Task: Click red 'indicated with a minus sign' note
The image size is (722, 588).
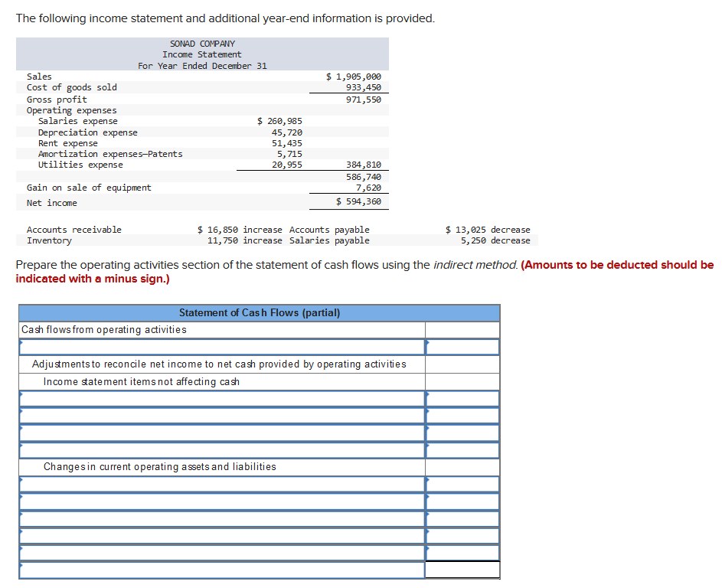Action: [x=93, y=279]
